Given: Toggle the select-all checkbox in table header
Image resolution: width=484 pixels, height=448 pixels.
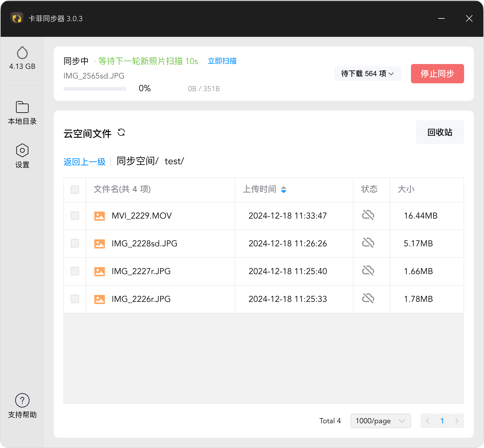Looking at the screenshot, I should [x=75, y=190].
